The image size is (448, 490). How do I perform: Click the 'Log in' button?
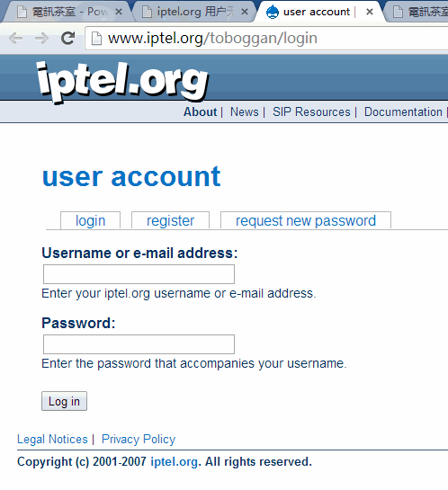[64, 401]
